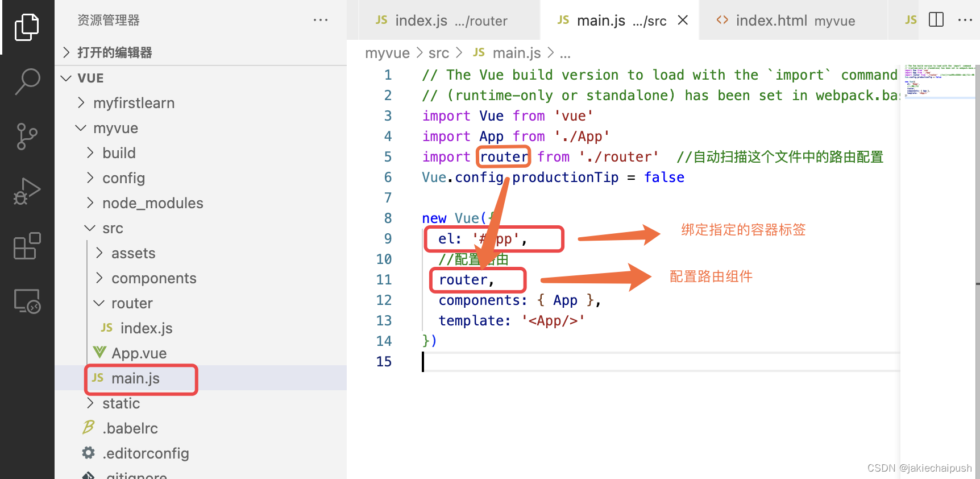Expand the components folder

201,278
